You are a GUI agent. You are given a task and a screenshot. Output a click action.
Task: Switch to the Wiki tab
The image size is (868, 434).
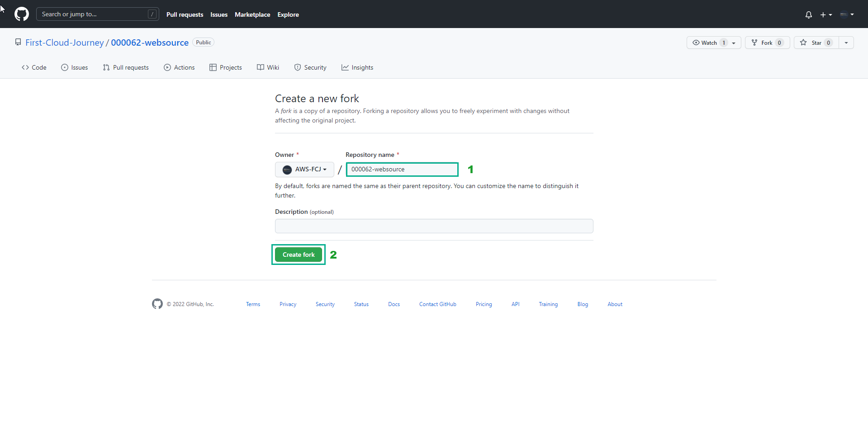(x=268, y=67)
